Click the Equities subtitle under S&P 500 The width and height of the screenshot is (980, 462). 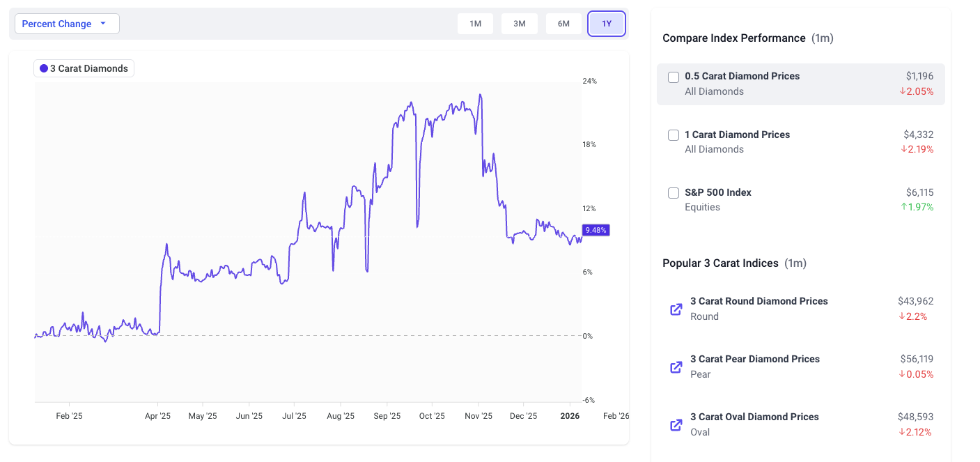click(x=702, y=207)
